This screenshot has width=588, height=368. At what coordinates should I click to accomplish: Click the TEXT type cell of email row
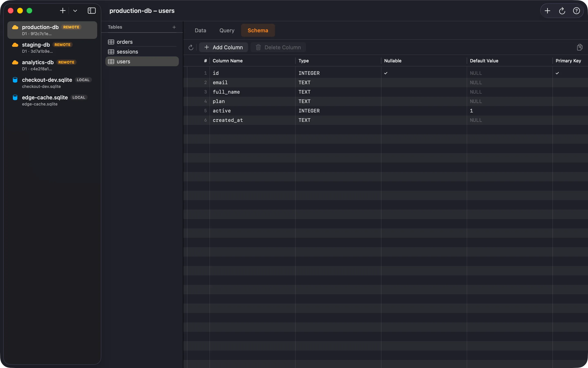(x=338, y=83)
